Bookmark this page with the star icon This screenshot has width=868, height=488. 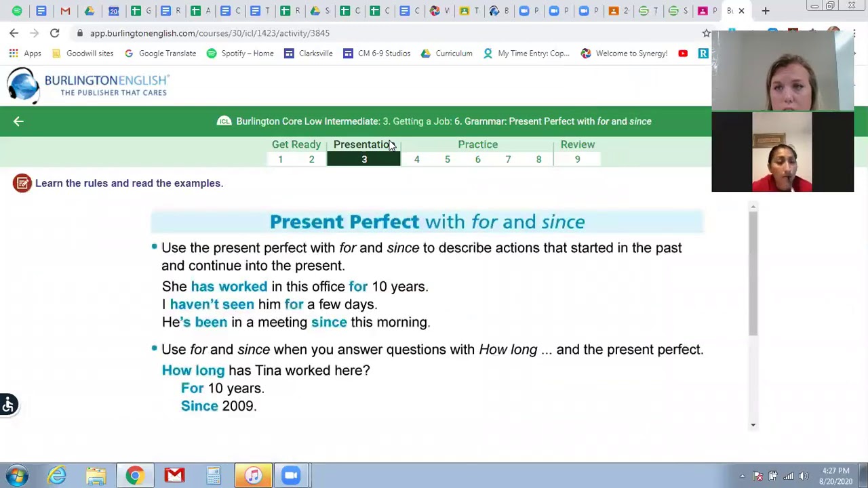click(706, 33)
